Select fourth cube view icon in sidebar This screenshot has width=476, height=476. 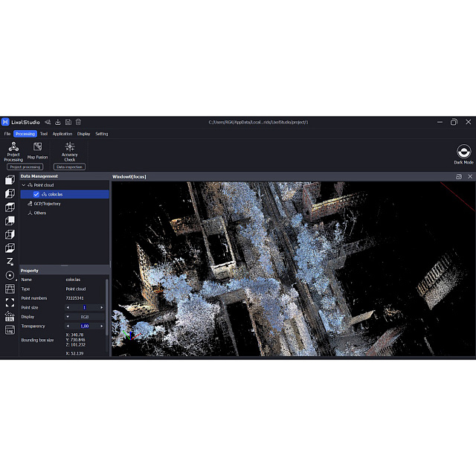[10, 221]
